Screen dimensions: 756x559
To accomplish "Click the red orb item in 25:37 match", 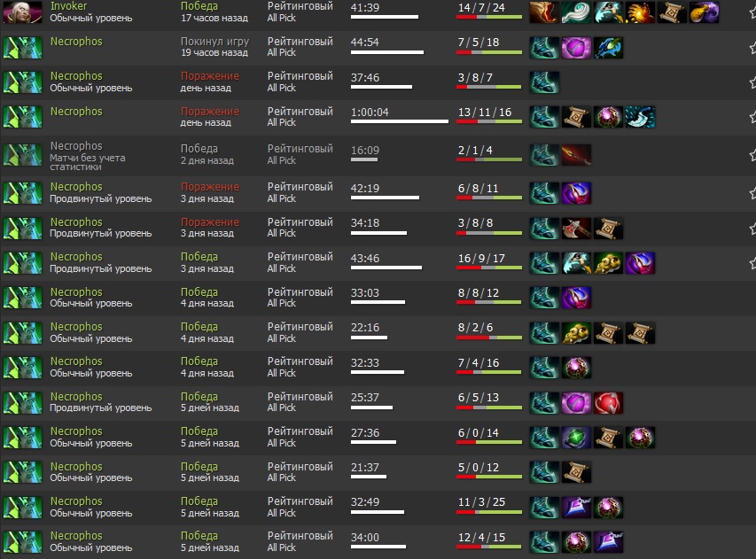I will pos(608,403).
